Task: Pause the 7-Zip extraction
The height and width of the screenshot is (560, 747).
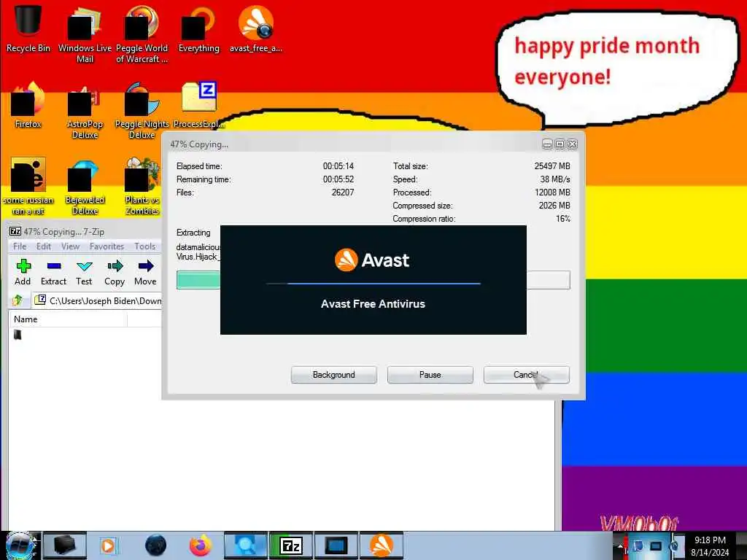Action: pos(430,375)
